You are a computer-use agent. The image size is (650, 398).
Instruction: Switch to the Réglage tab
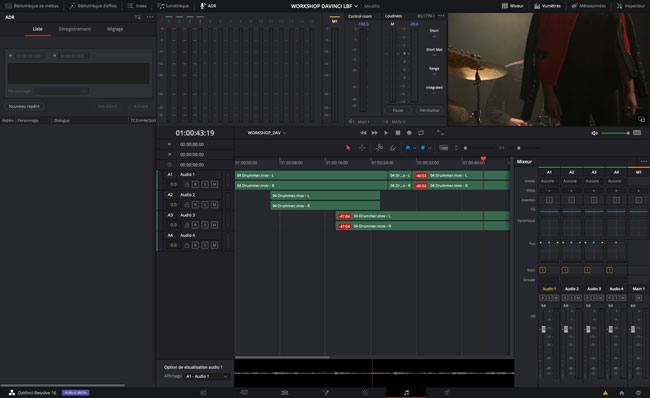pos(115,29)
